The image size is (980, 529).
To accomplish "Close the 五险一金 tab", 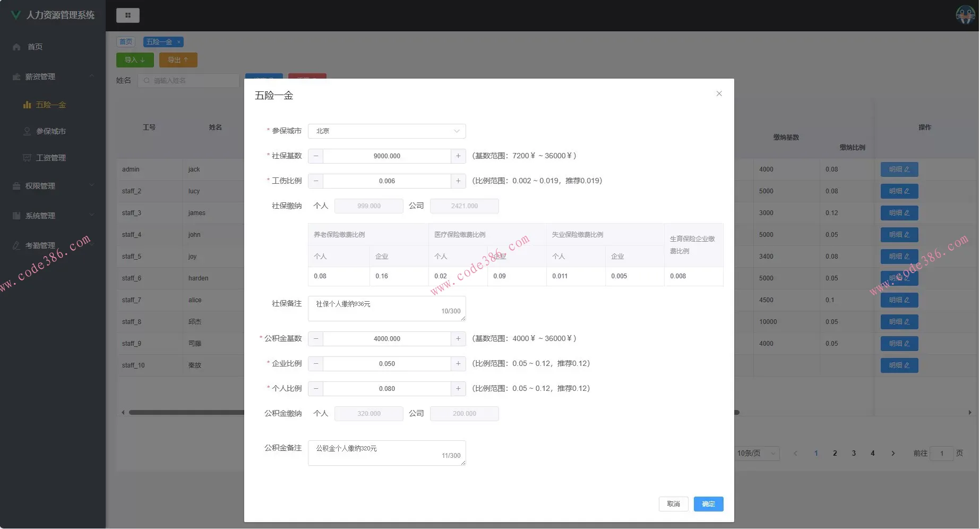I will 179,41.
